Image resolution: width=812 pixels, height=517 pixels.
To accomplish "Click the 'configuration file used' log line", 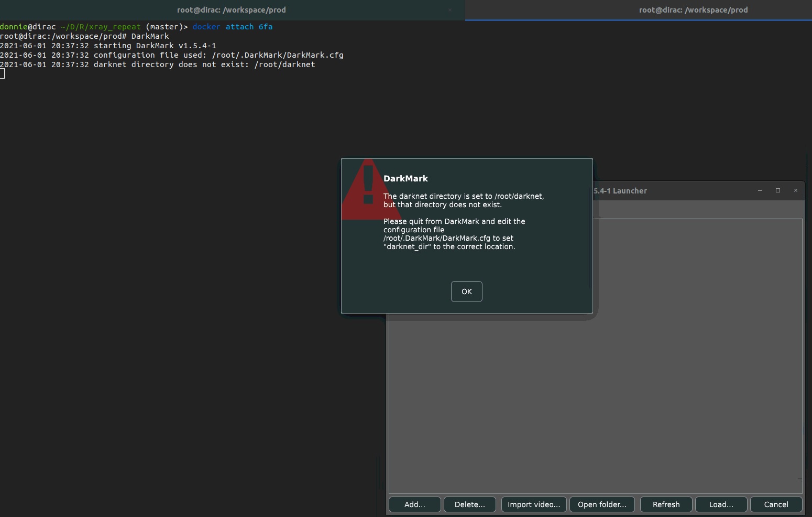I will click(x=172, y=55).
